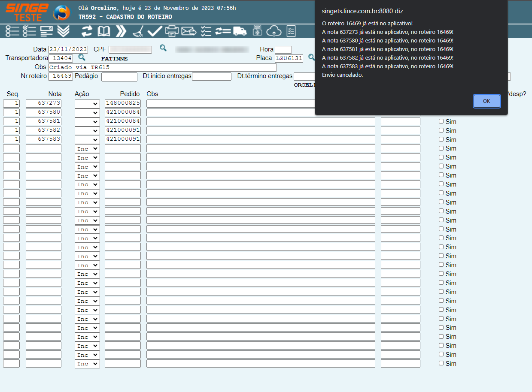Click the 'TR592 - CADASTRO DO ROTEIRO' title
This screenshot has height=392, width=532.
[x=125, y=17]
